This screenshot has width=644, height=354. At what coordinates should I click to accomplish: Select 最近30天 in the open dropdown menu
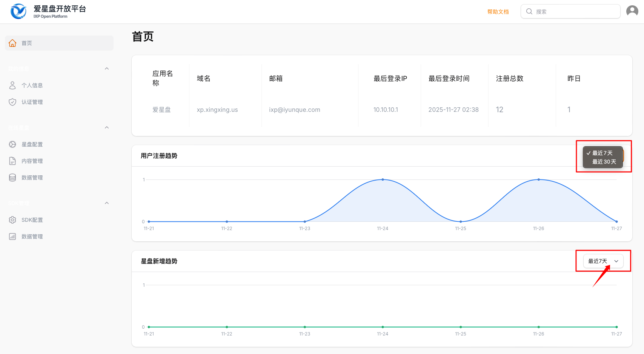[604, 162]
